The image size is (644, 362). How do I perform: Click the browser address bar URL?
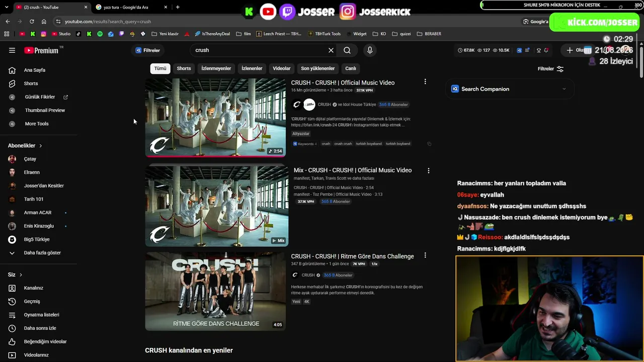(108, 22)
